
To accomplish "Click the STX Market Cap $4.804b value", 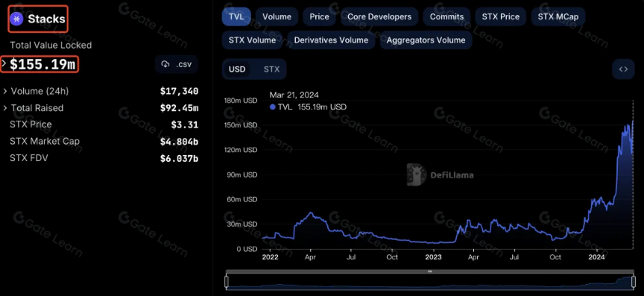I will pyautogui.click(x=179, y=142).
